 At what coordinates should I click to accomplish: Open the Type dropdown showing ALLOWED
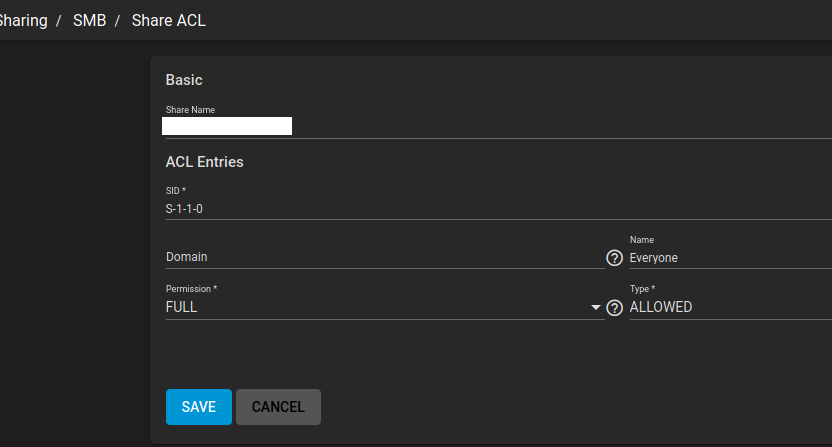731,307
